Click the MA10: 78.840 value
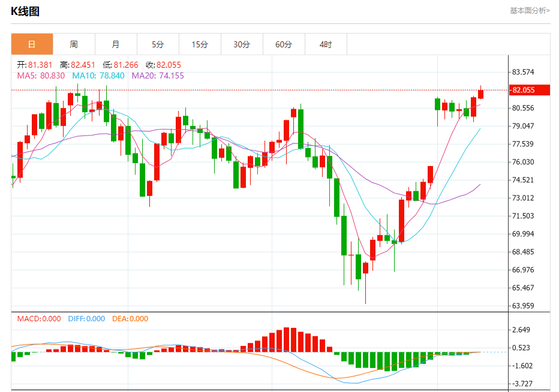 pyautogui.click(x=98, y=76)
